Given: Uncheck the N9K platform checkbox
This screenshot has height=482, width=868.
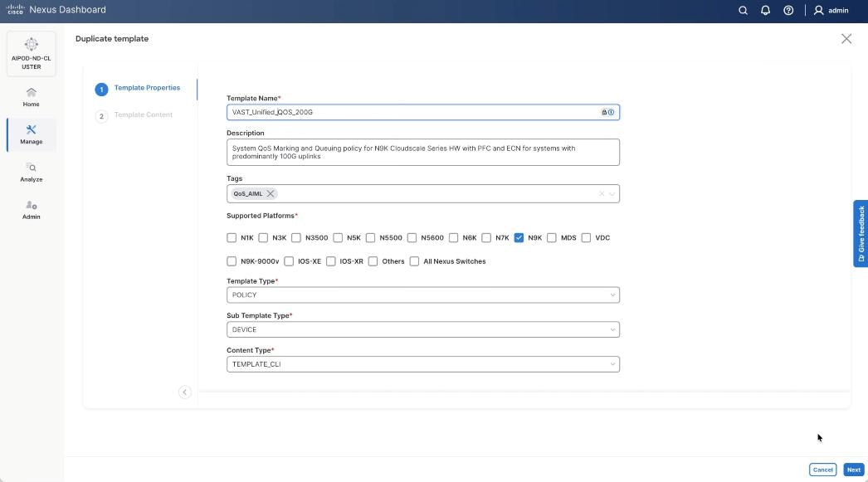Looking at the screenshot, I should tap(520, 237).
